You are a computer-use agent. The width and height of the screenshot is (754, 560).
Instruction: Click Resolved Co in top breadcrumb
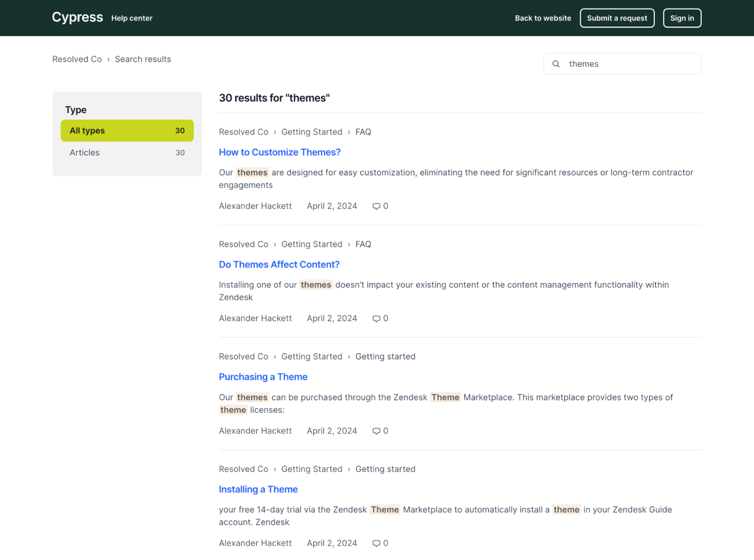tap(77, 59)
